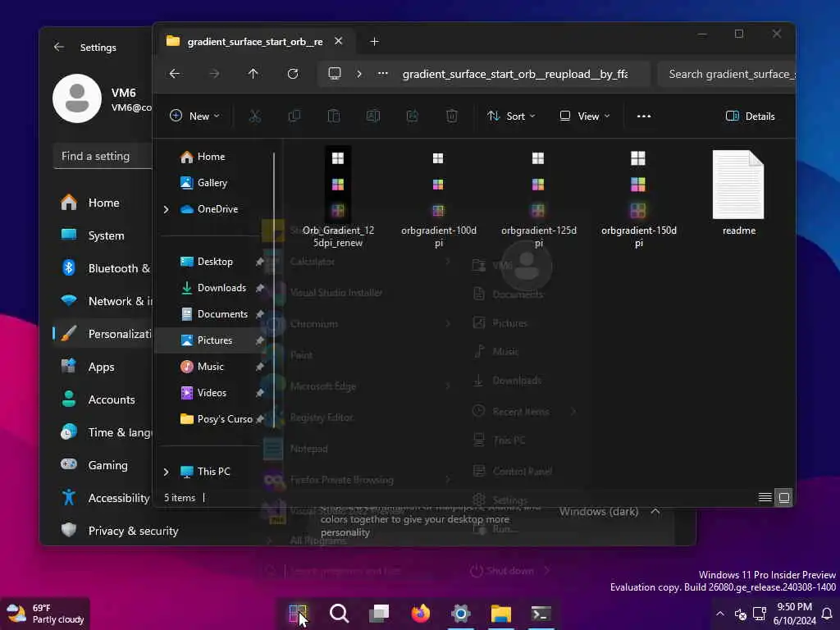The image size is (840, 630).
Task: Go forward in File Explorer navigation
Action: pyautogui.click(x=214, y=74)
